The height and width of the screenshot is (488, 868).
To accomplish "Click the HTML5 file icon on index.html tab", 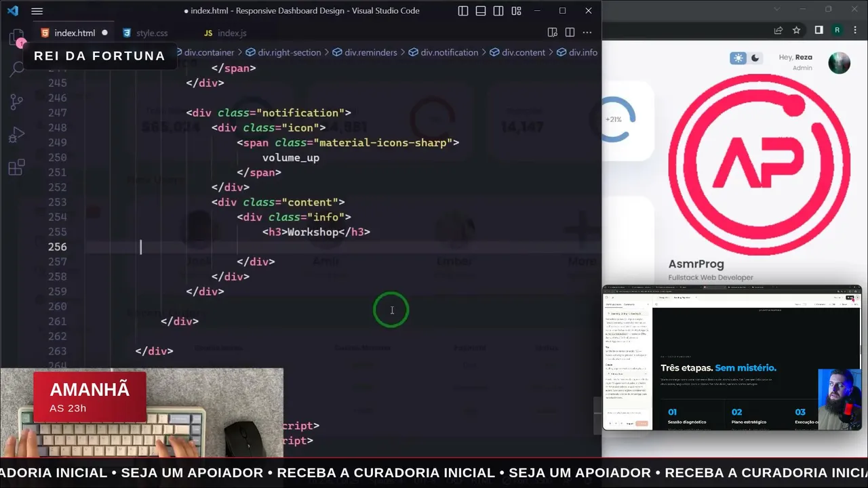I will coord(45,33).
